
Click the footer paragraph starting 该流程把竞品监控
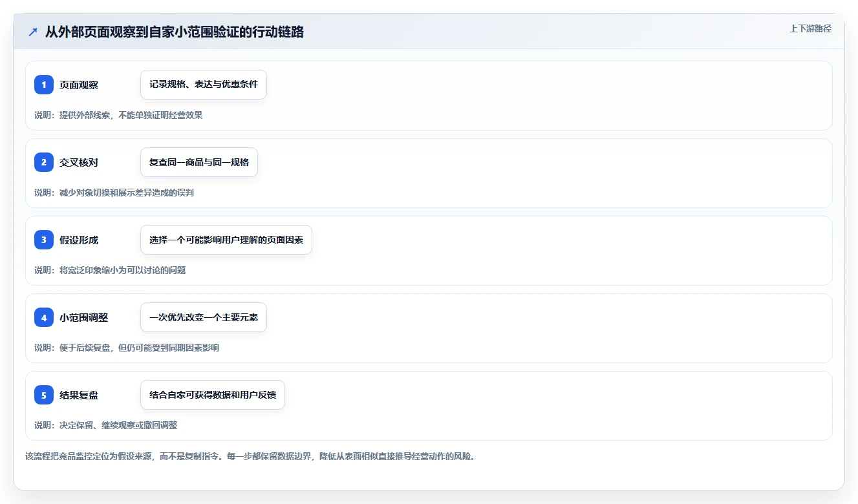[251, 456]
